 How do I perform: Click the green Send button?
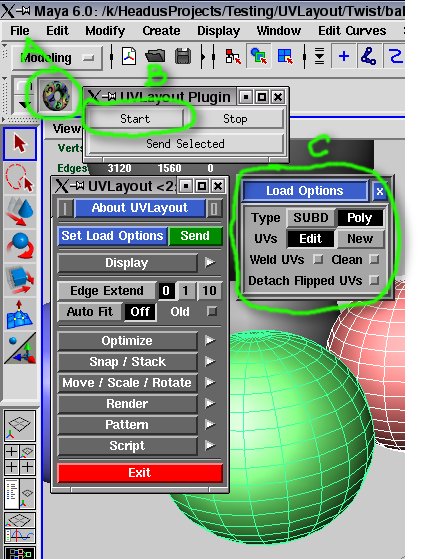[x=195, y=236]
